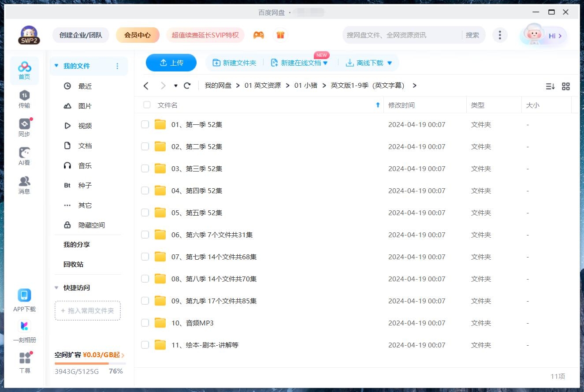Image resolution: width=584 pixels, height=392 pixels.
Task: Check the box for 01、第一季 52集
Action: 145,124
